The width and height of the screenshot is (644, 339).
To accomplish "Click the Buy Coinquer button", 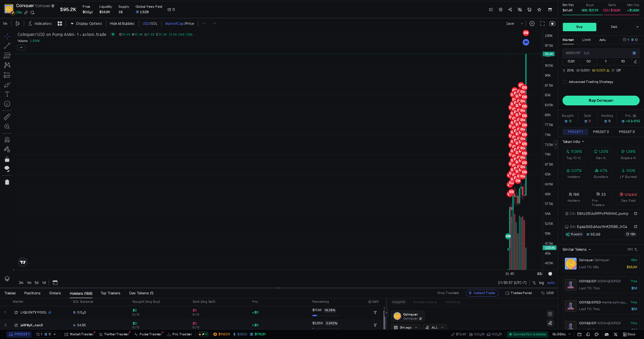I will (x=601, y=100).
